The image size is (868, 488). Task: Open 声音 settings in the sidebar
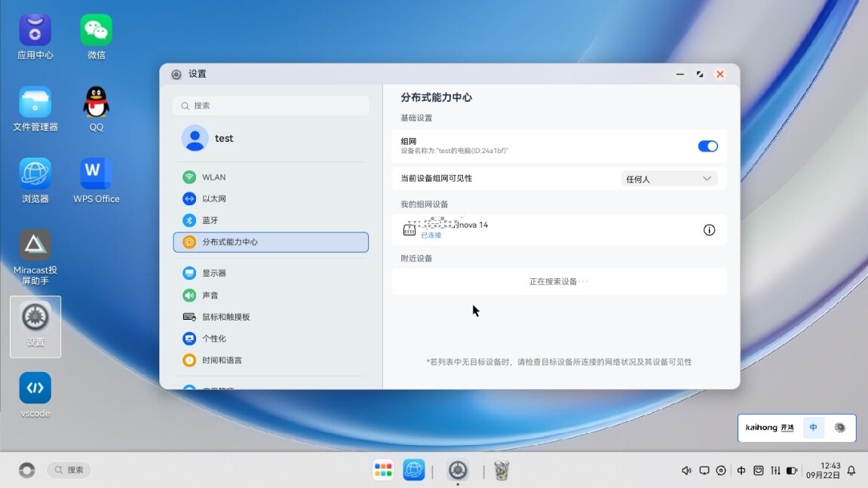(x=271, y=295)
